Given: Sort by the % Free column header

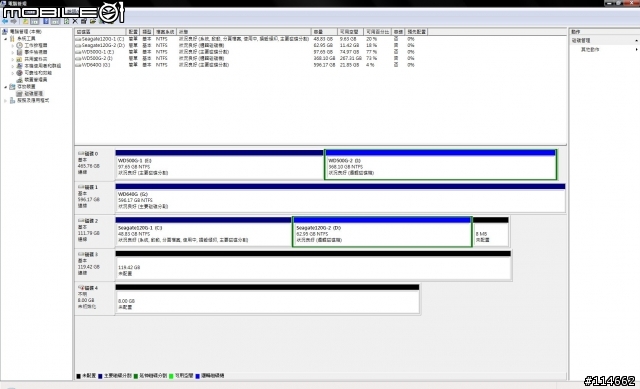Looking at the screenshot, I should coord(378,32).
